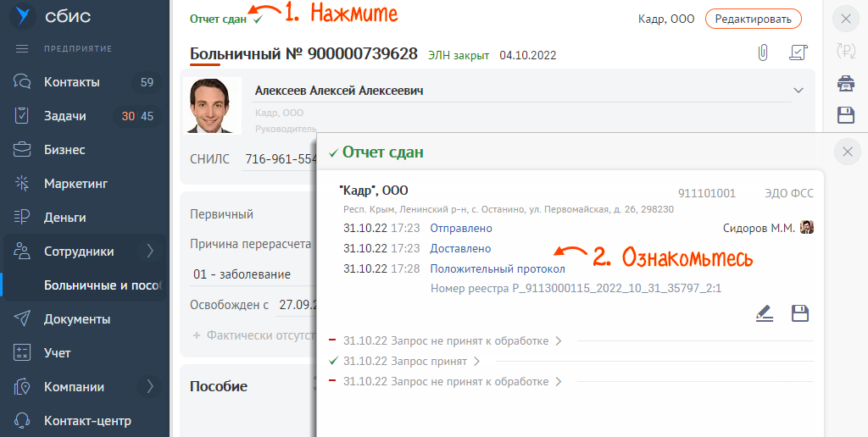The width and height of the screenshot is (868, 437).
Task: Click the Задачи checklist icon
Action: (x=21, y=116)
